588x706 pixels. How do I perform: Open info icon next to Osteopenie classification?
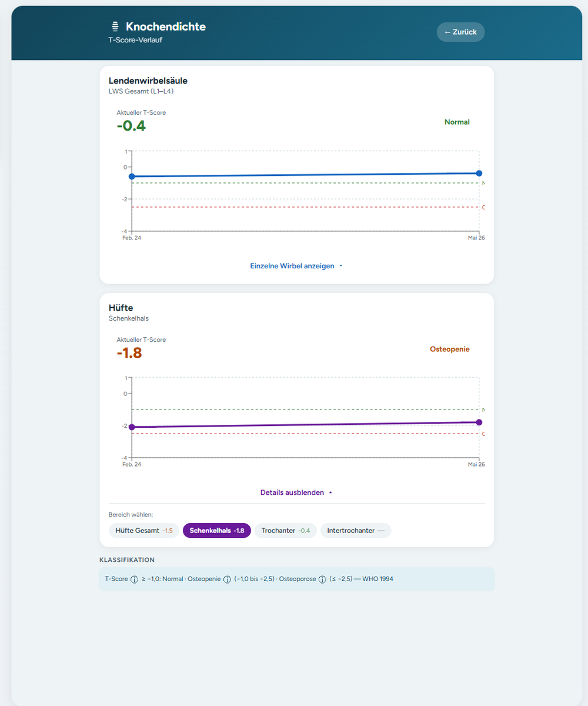(227, 579)
